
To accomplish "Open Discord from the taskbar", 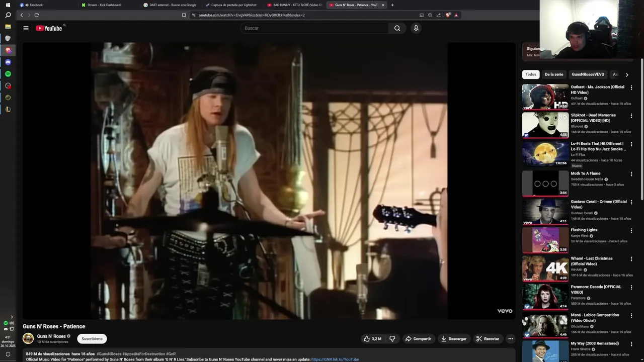I will pos(8,62).
